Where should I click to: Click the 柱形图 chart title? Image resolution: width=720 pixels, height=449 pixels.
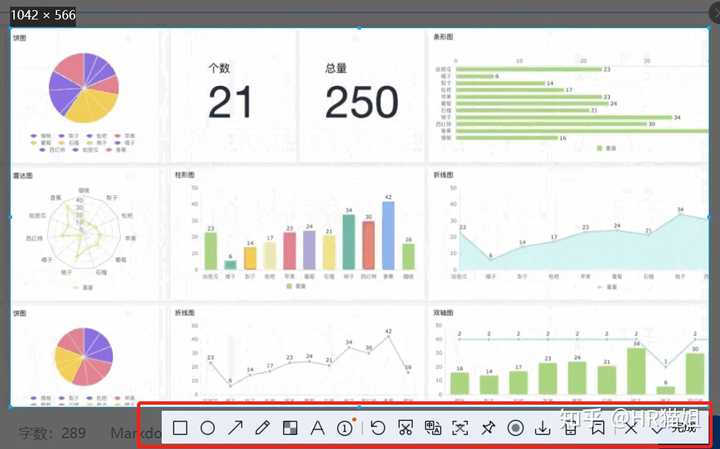[185, 175]
